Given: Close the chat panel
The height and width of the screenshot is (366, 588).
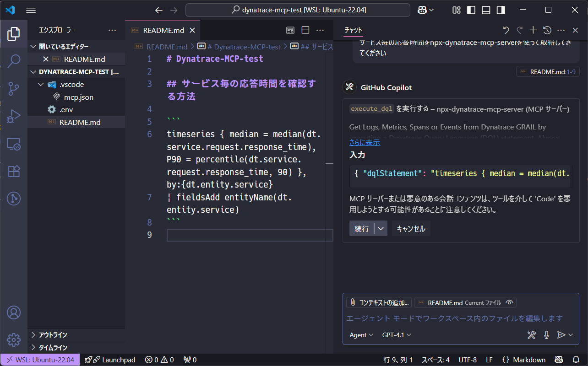Looking at the screenshot, I should tap(576, 30).
